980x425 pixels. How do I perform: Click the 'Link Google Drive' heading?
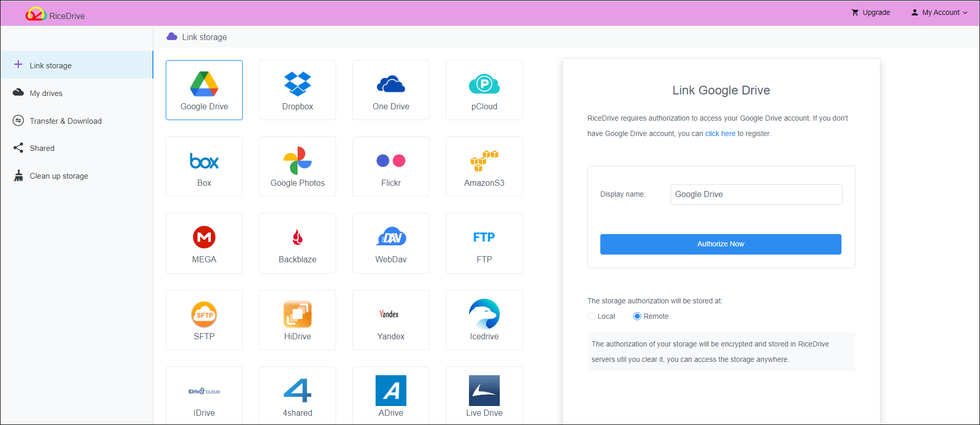coord(721,90)
